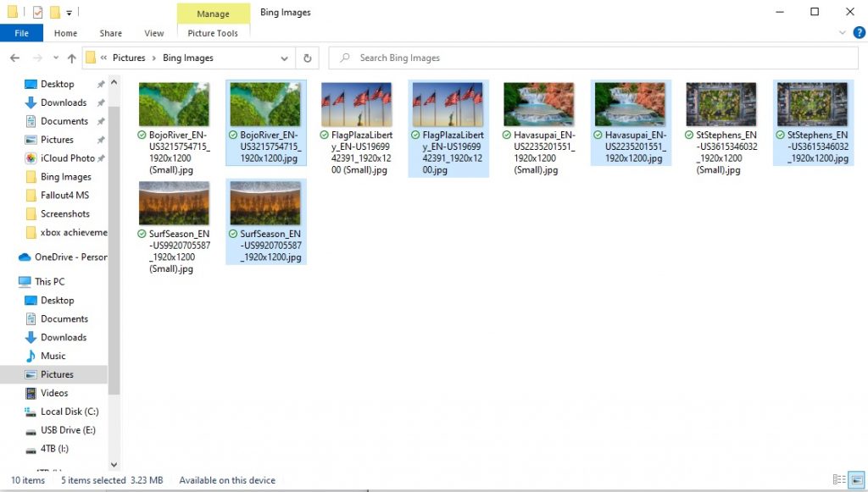Open the properties icon in quick access toolbar
Image resolution: width=868 pixels, height=492 pixels.
click(x=37, y=12)
